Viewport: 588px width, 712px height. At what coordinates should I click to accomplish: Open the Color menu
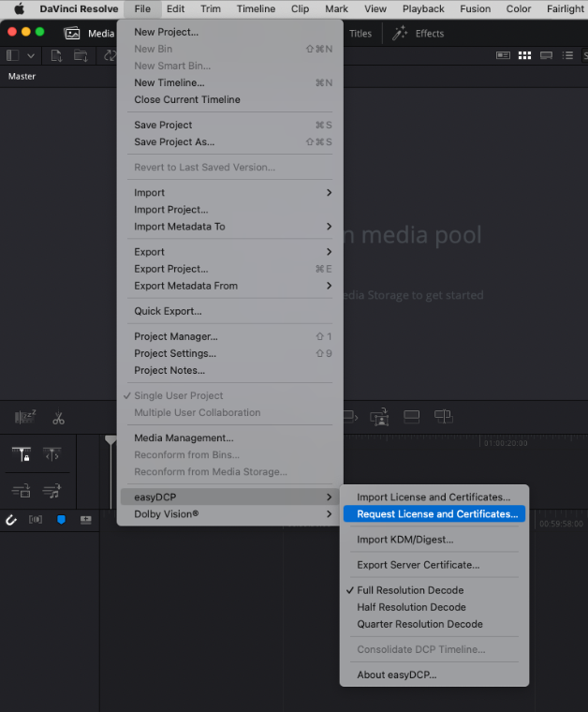click(519, 8)
